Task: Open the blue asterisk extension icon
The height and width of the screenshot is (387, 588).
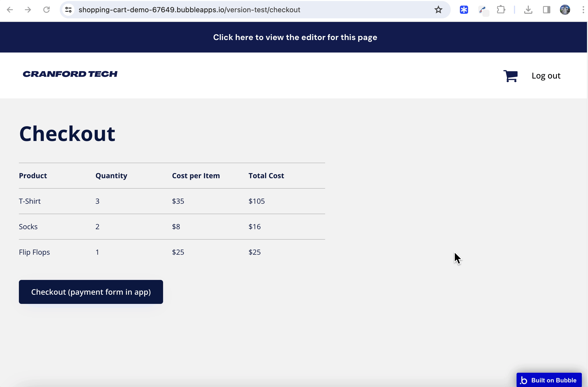Action: tap(464, 10)
